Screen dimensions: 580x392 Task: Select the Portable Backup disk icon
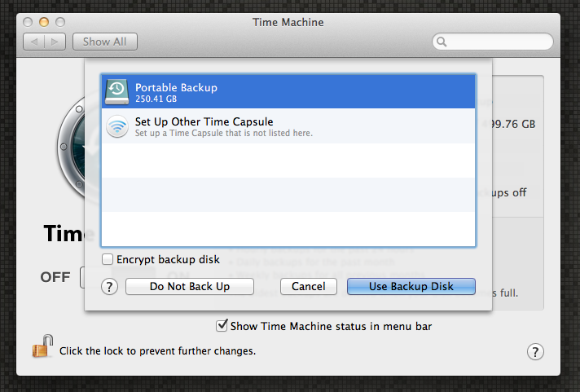(116, 92)
